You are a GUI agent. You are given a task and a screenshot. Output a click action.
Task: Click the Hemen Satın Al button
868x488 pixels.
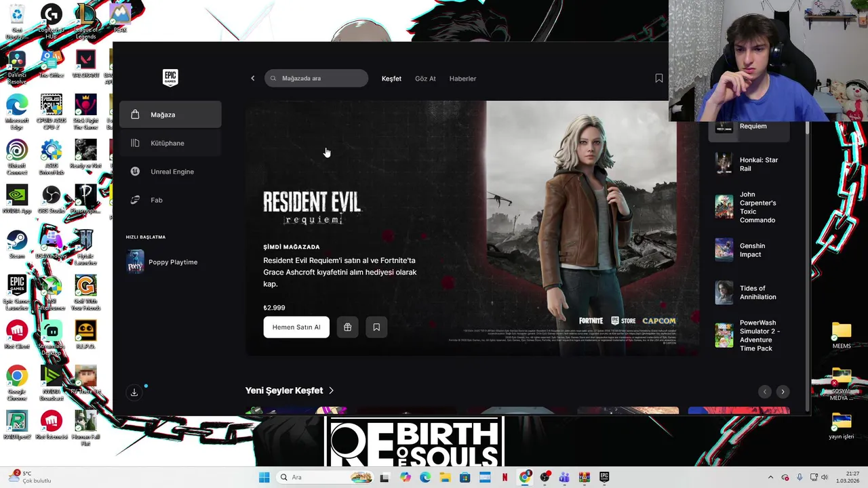pyautogui.click(x=296, y=327)
